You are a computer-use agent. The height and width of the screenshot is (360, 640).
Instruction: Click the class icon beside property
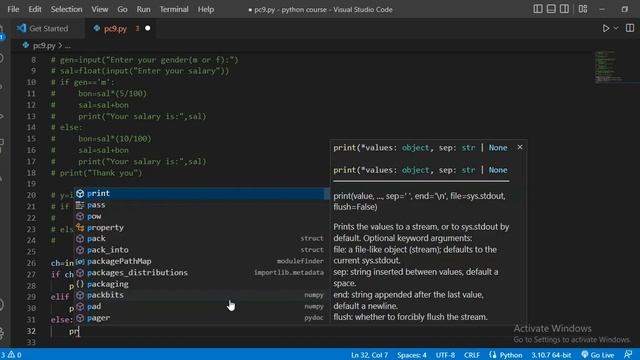(x=80, y=227)
